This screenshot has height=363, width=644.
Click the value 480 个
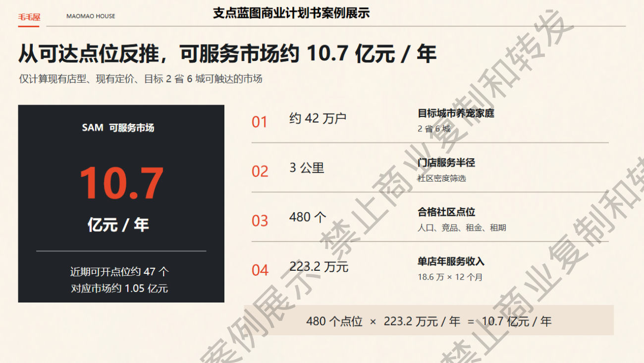tap(308, 217)
